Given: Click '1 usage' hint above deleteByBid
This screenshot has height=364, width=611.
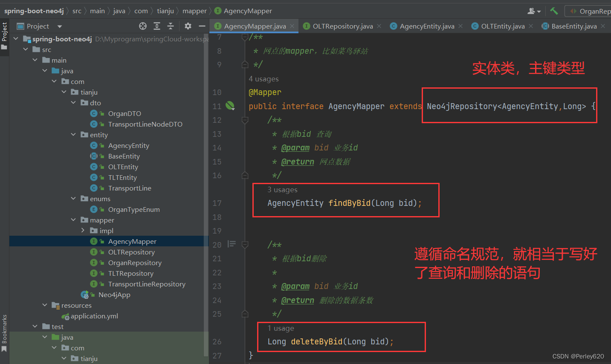Looking at the screenshot, I should tap(281, 328).
